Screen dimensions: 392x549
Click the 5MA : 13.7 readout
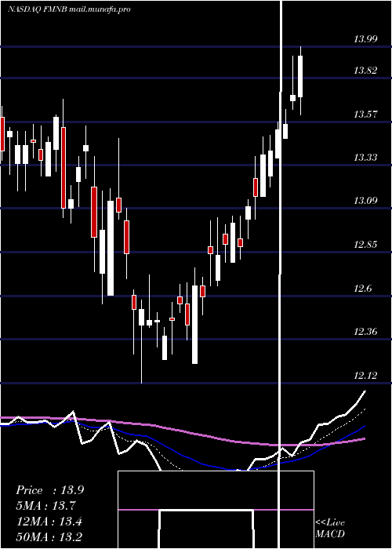pyautogui.click(x=45, y=506)
